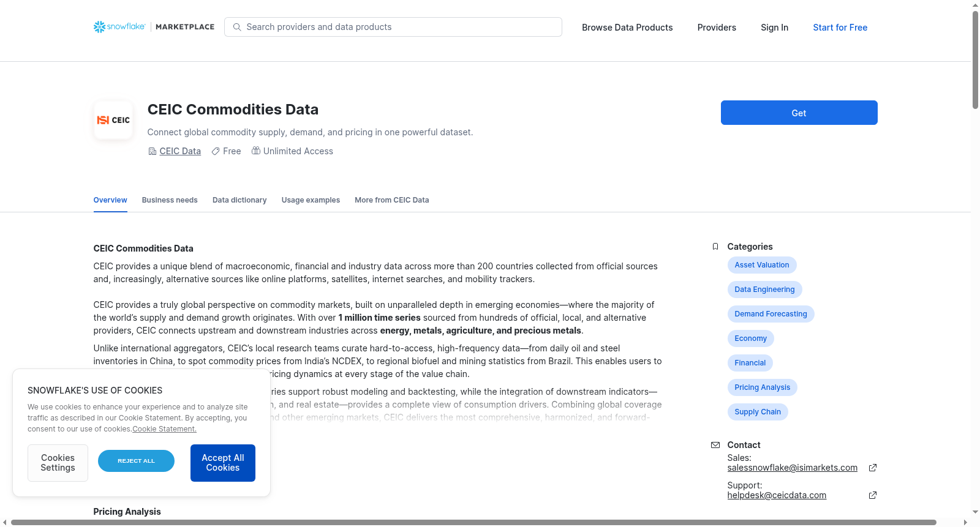This screenshot has height=527, width=980.
Task: Click the vertical scrollbar thumb
Action: (x=975, y=60)
